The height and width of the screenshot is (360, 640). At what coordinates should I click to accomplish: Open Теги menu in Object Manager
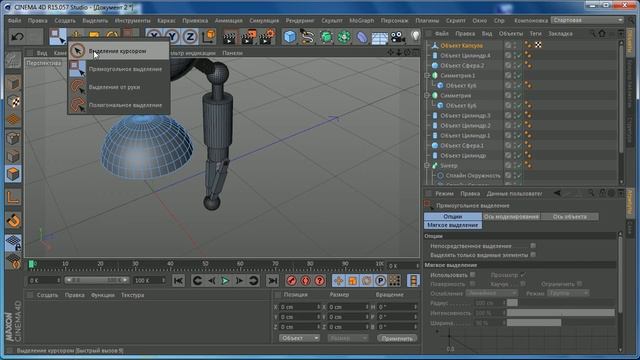click(x=535, y=33)
